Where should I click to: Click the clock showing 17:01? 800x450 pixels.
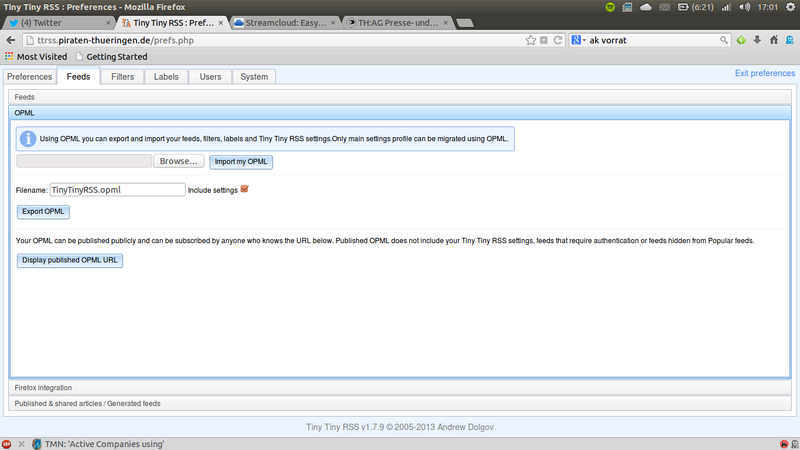click(767, 7)
